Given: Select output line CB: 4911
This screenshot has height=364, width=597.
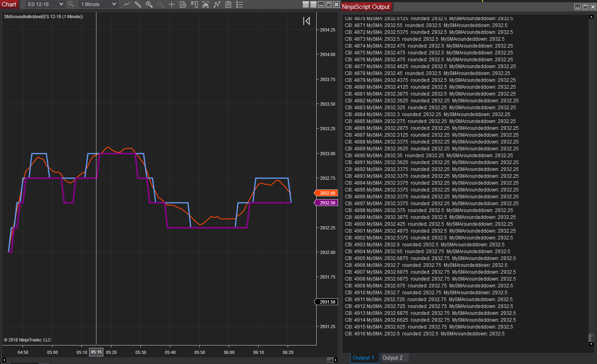Looking at the screenshot, I should (x=429, y=300).
